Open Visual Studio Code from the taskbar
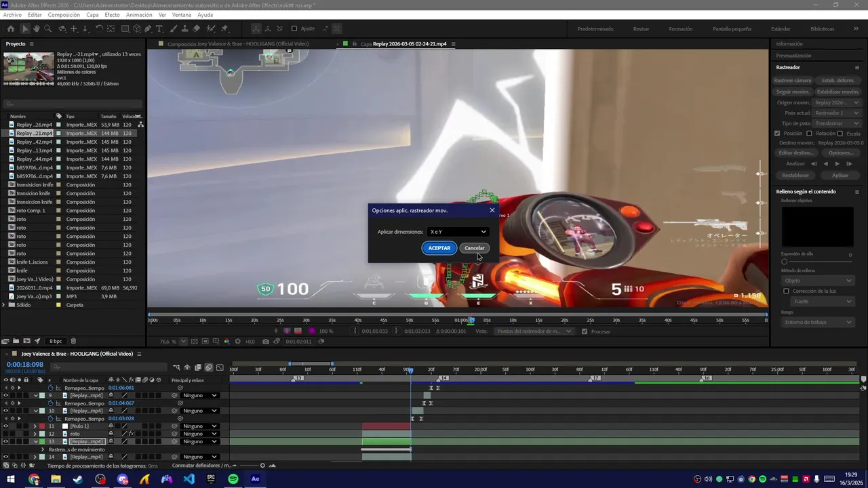Screen dimensions: 868x488 point(189,479)
